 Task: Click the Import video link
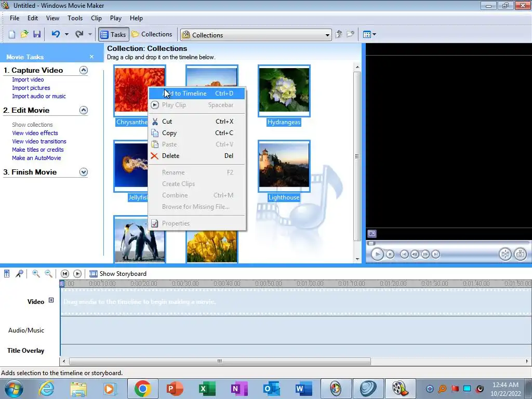[28, 79]
